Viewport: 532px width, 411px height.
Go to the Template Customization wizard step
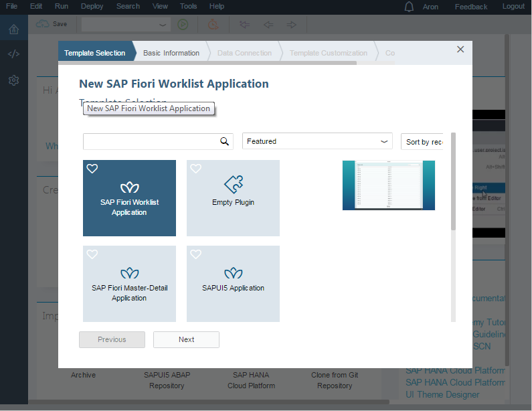329,53
